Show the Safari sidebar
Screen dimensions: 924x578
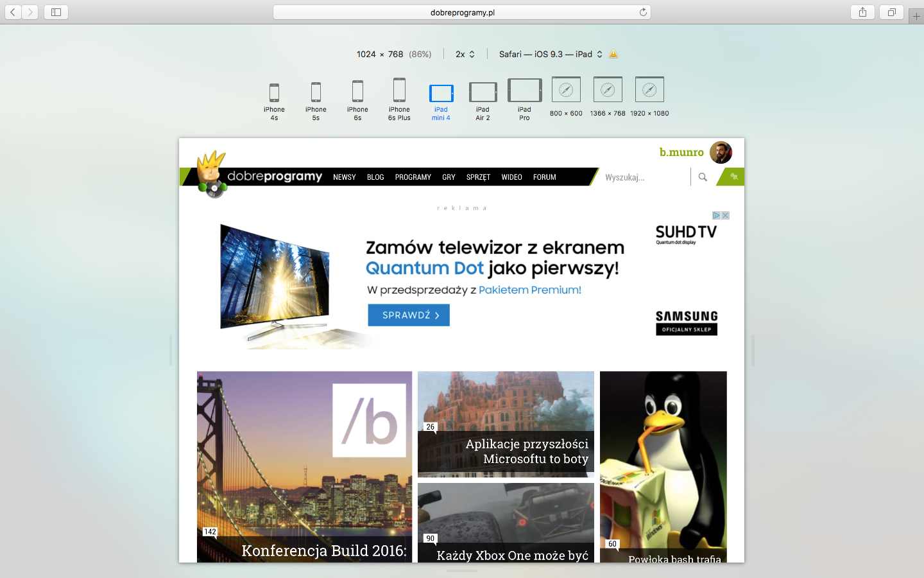click(x=56, y=12)
